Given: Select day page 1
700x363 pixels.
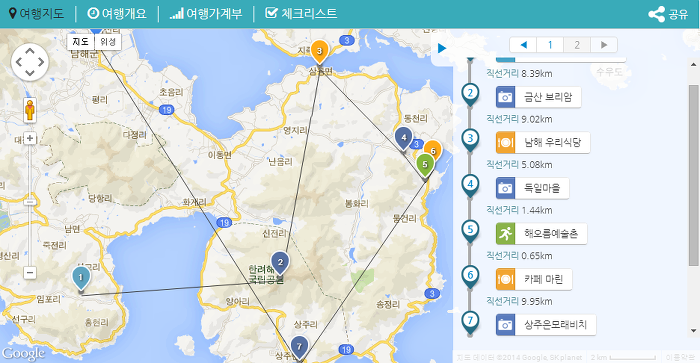Looking at the screenshot, I should 550,45.
